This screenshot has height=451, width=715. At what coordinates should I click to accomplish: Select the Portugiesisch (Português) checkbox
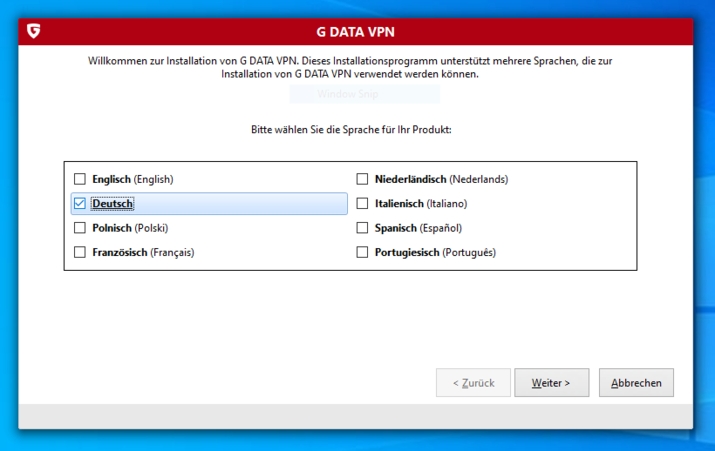[x=362, y=252]
